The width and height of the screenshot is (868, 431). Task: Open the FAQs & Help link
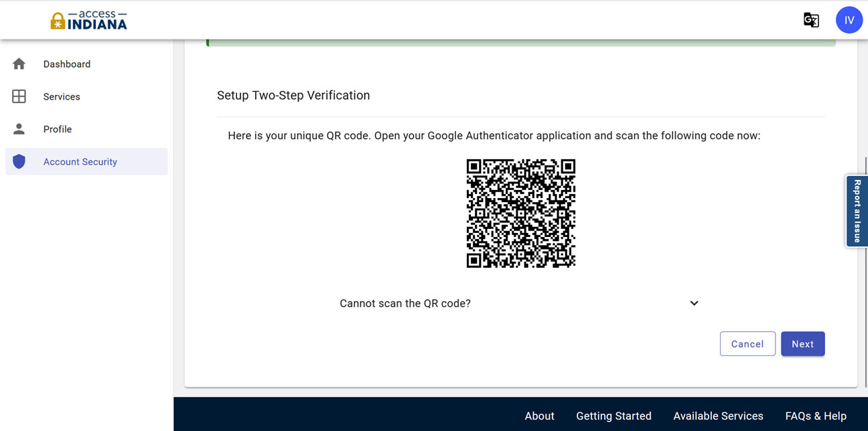pyautogui.click(x=816, y=416)
